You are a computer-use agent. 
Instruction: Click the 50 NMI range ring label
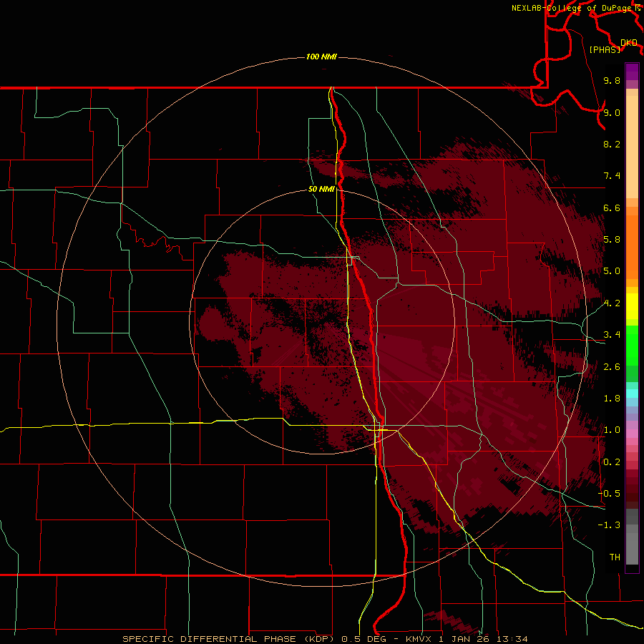(x=321, y=189)
